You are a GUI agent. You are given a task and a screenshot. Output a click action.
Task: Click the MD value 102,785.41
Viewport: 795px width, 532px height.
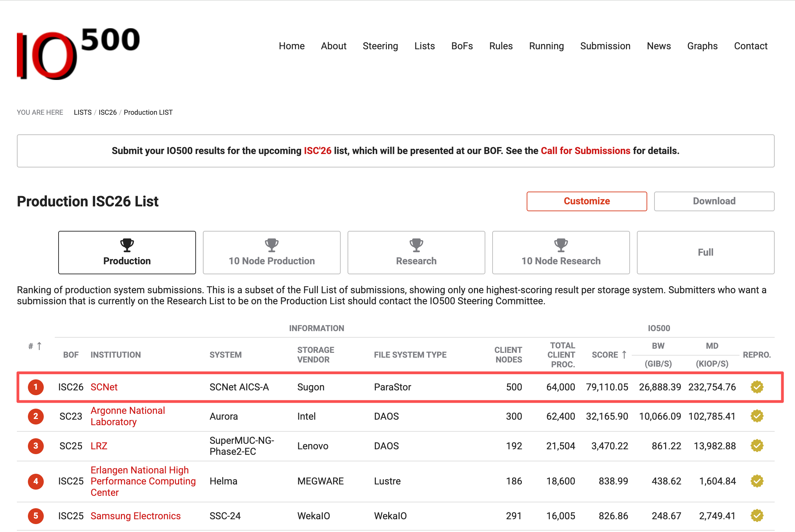(x=712, y=416)
